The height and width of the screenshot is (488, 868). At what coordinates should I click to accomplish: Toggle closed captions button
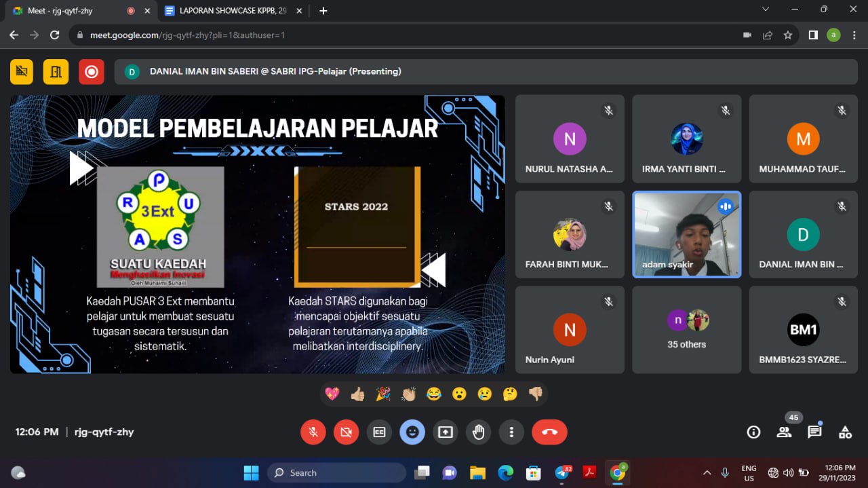pos(379,432)
